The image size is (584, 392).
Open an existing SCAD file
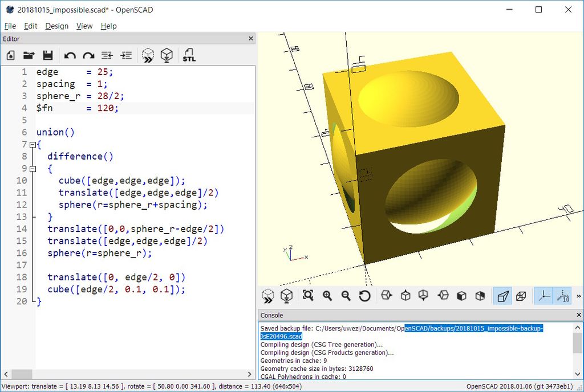click(29, 55)
